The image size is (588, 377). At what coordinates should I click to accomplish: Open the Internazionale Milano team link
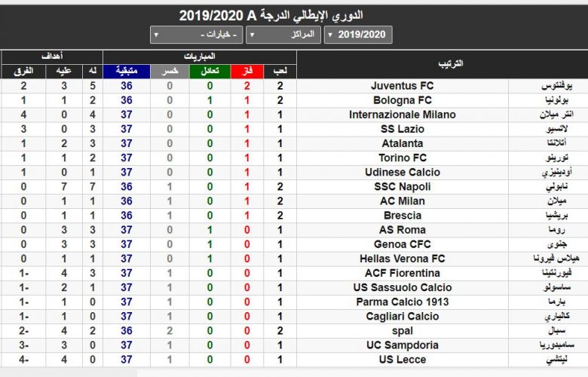403,115
